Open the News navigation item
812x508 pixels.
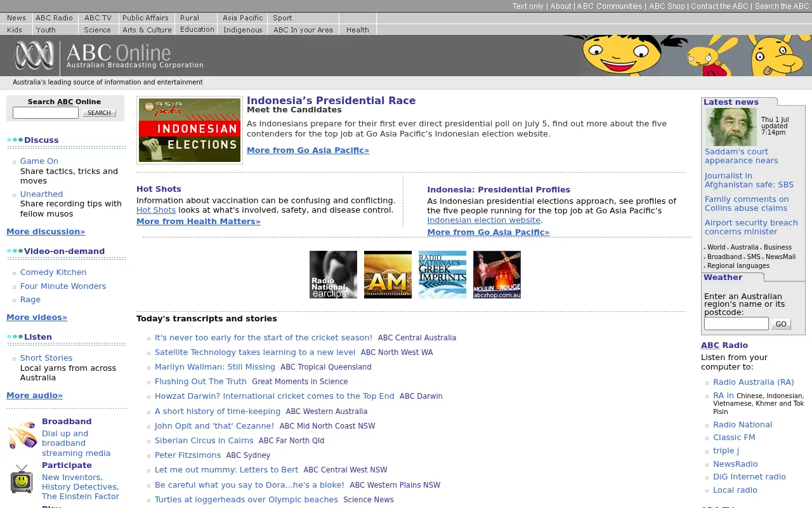pyautogui.click(x=16, y=18)
